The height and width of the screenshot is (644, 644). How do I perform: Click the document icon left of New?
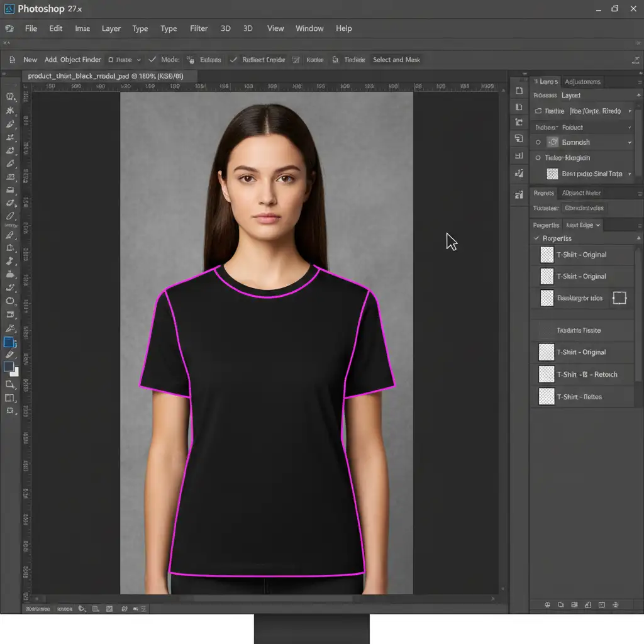tap(12, 60)
